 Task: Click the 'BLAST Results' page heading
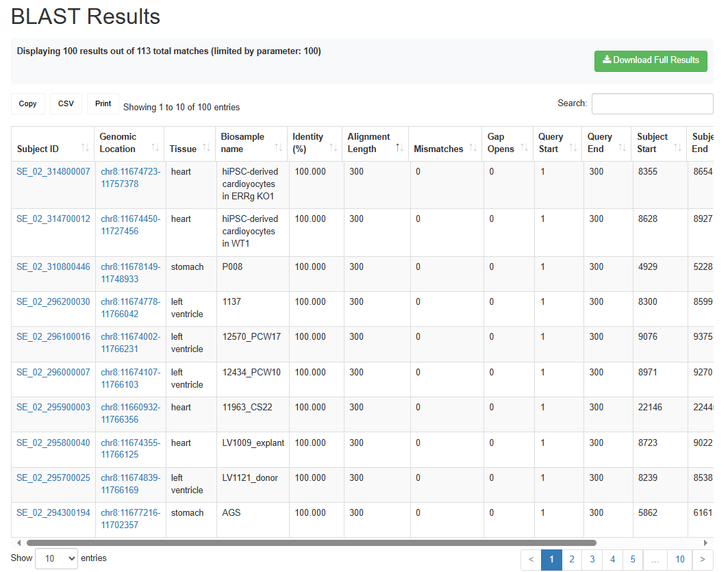pos(86,16)
